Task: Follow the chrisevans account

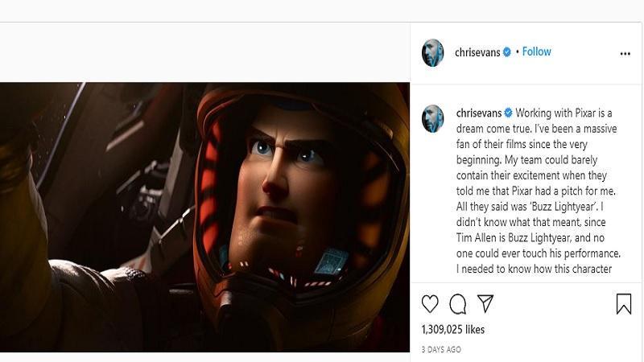Action: (x=536, y=51)
